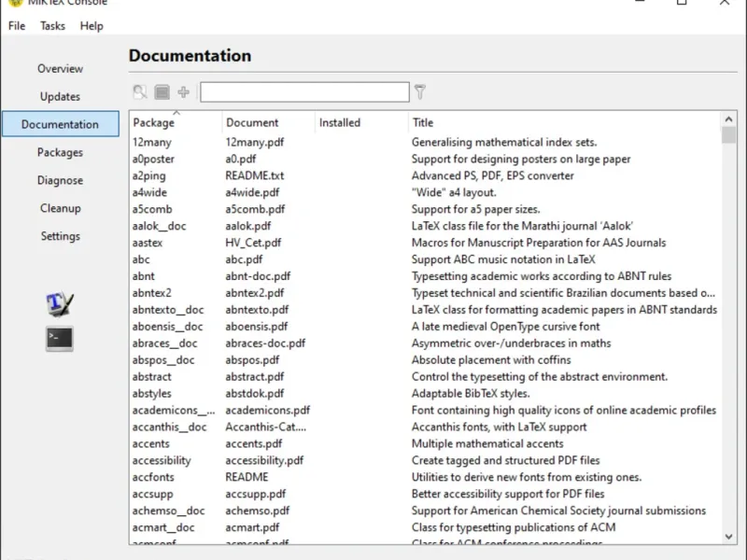Focus the documentation filter text field
The image size is (747, 560).
click(304, 91)
